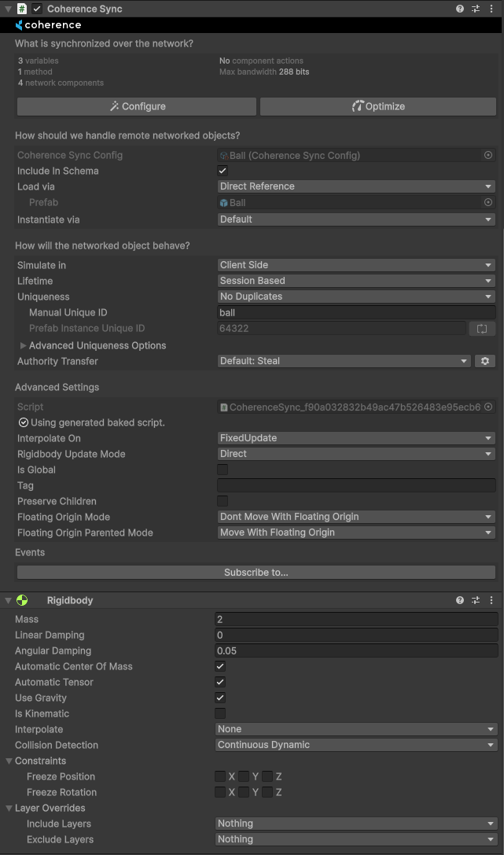Open object picker for Script field
This screenshot has height=855, width=504.
tap(488, 407)
